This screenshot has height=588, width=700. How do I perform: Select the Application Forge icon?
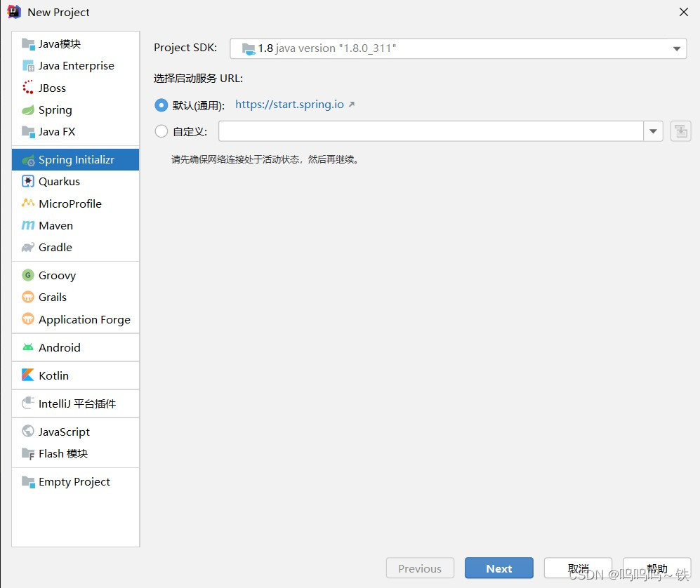coord(28,319)
